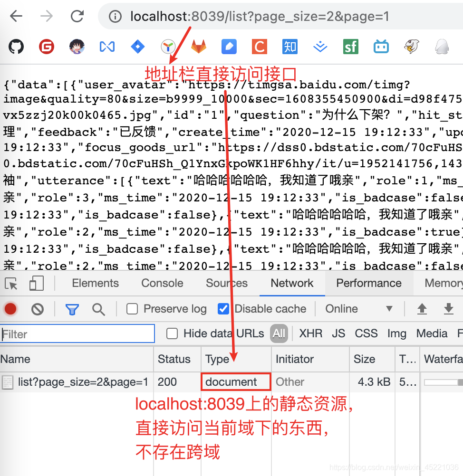Uncheck the Disable cache checkbox
The image size is (463, 476).
pyautogui.click(x=223, y=309)
